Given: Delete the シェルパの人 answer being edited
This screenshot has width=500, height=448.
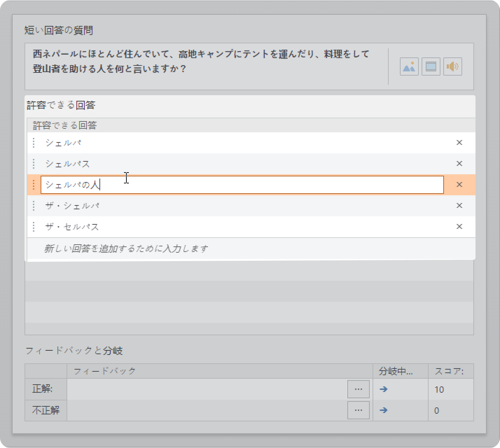Looking at the screenshot, I should click(x=459, y=184).
